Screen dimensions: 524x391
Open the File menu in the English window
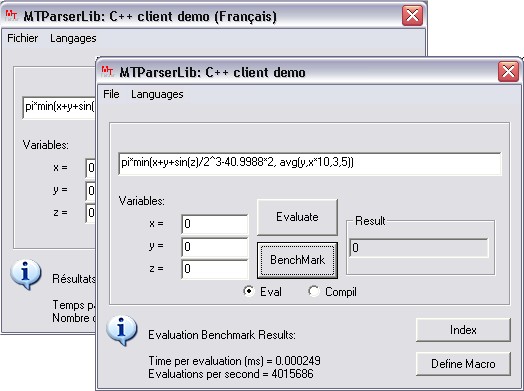coord(111,94)
